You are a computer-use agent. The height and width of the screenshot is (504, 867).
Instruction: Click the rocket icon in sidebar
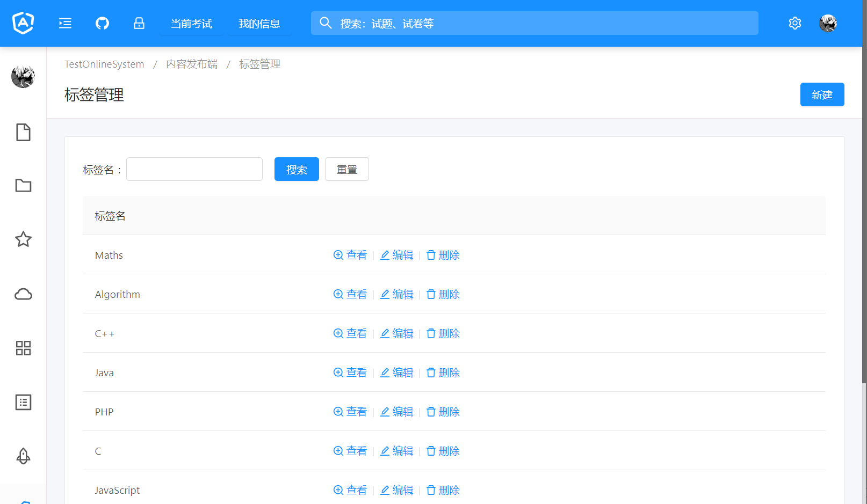pos(23,456)
